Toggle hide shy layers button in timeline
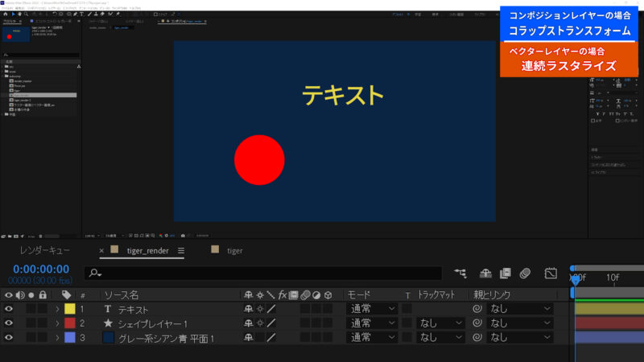The width and height of the screenshot is (644, 362). [x=485, y=273]
